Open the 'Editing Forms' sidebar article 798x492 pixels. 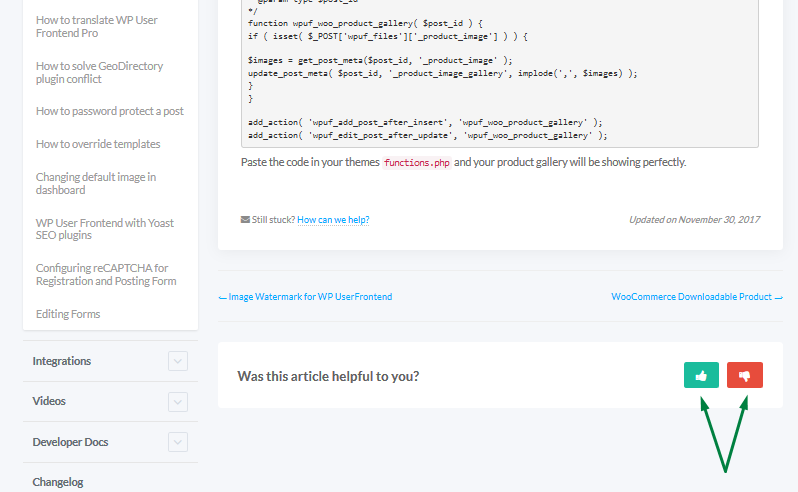coord(68,314)
